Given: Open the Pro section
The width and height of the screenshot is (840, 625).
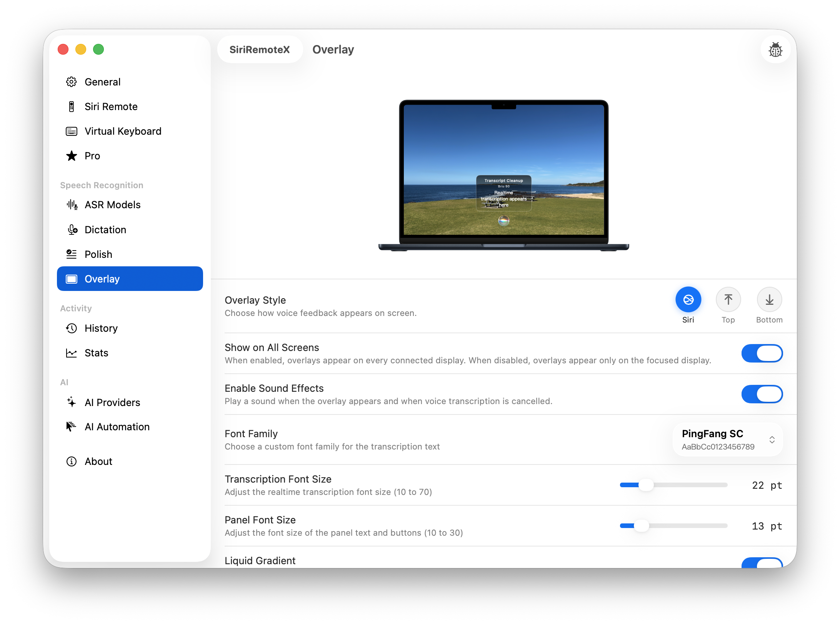Looking at the screenshot, I should click(130, 156).
